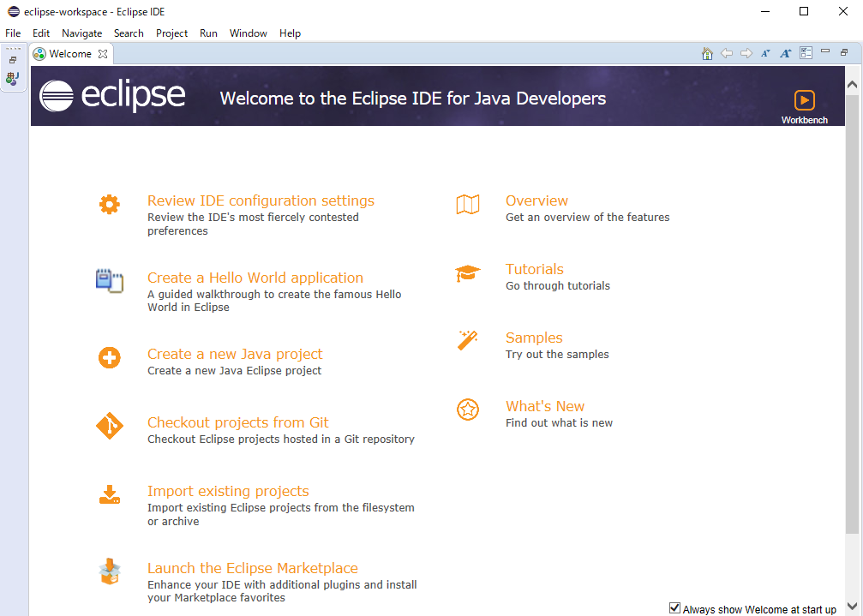
Task: Click the vertical scrollbar thumb
Action: 852,314
